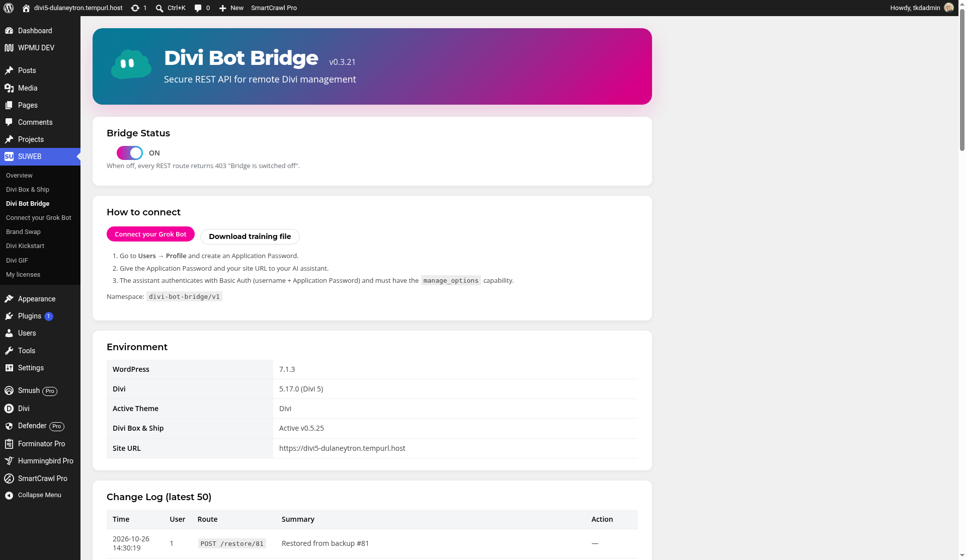Open the Divi Box & Ship submenu
966x560 pixels.
28,190
